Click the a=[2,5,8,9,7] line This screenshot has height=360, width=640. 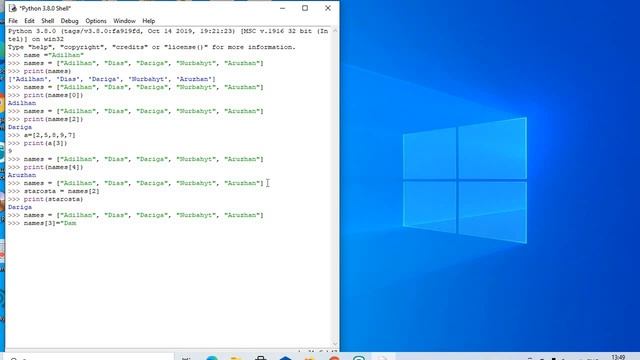tap(49, 135)
